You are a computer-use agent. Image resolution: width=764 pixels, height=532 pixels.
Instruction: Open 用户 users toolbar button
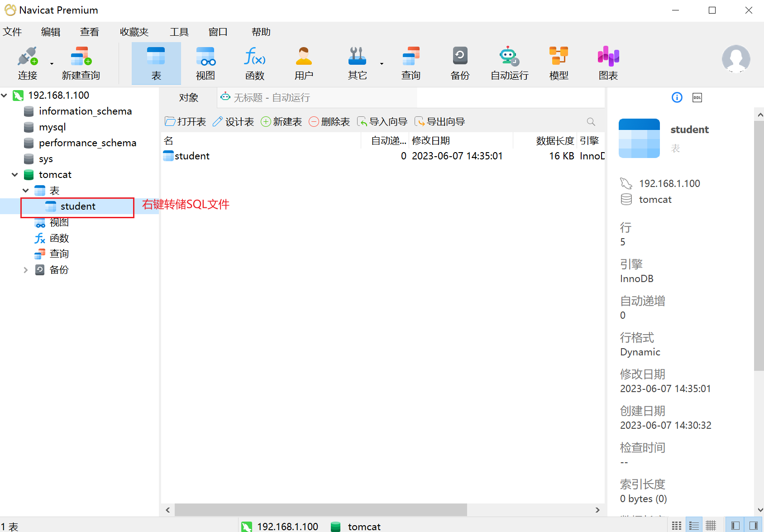pos(304,63)
